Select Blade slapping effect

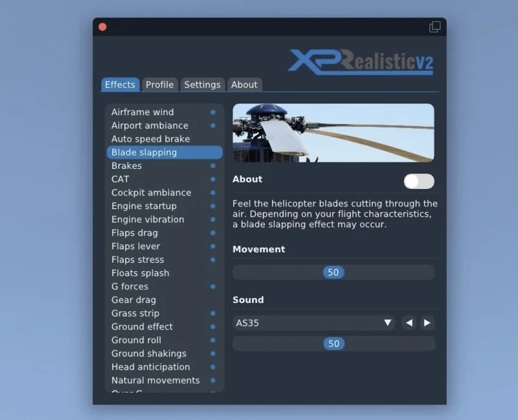(x=164, y=152)
